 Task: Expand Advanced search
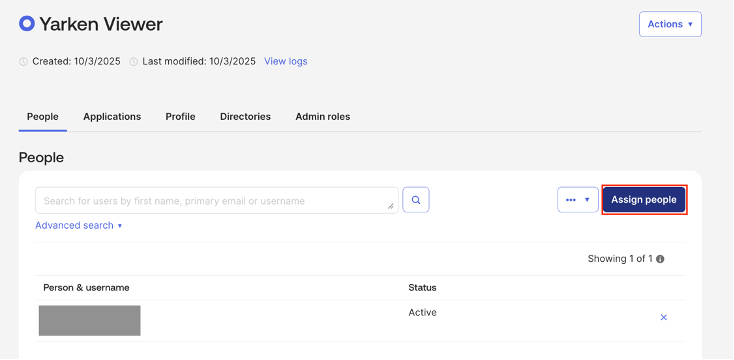[x=79, y=226]
